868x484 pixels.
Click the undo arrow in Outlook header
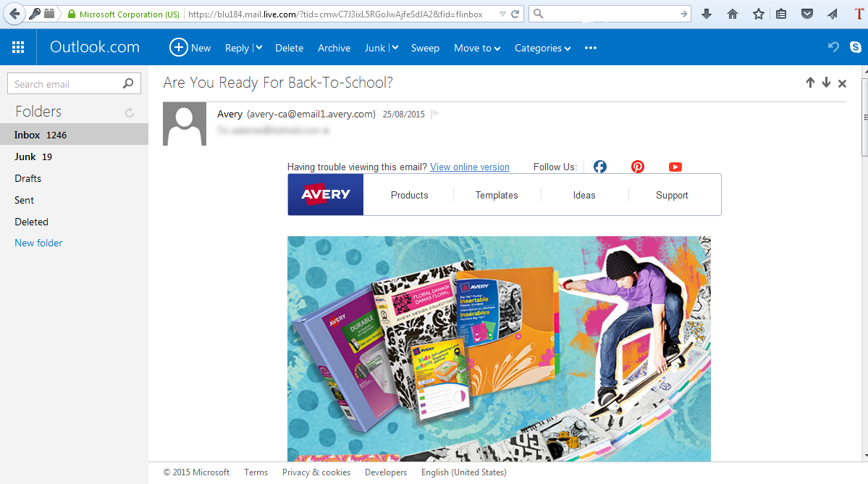click(x=833, y=48)
